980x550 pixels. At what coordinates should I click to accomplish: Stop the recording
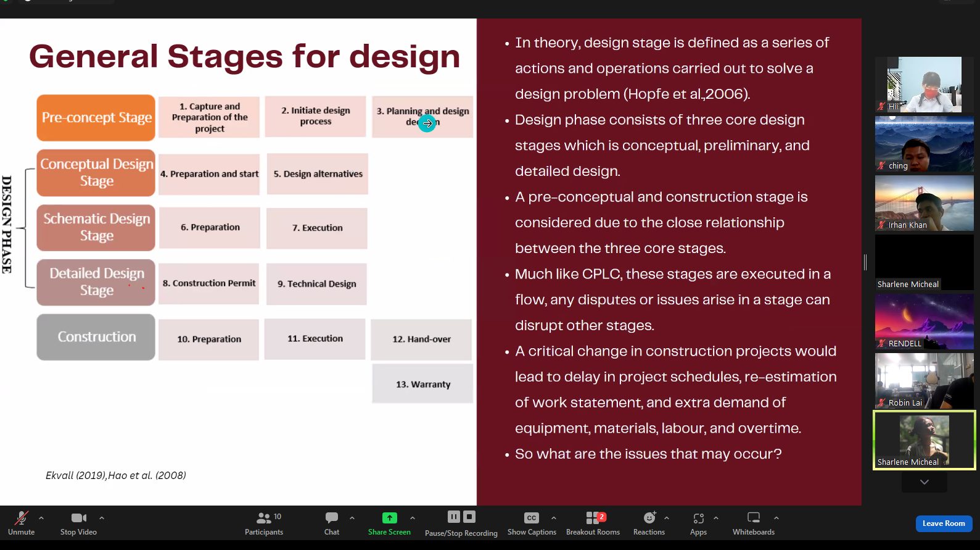pos(469,517)
